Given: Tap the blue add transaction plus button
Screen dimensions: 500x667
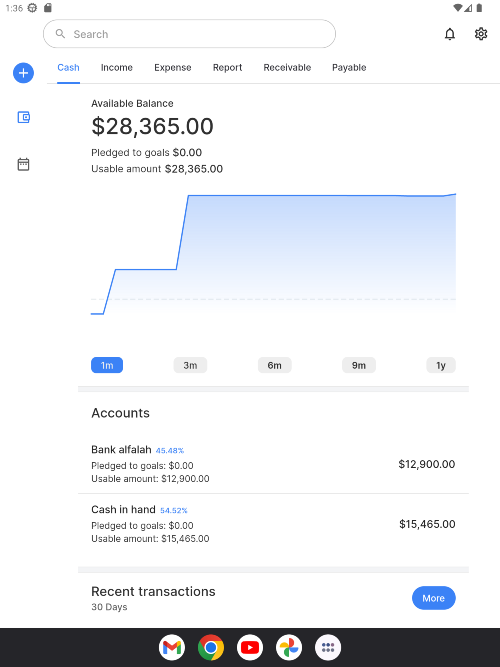Looking at the screenshot, I should pos(23,73).
